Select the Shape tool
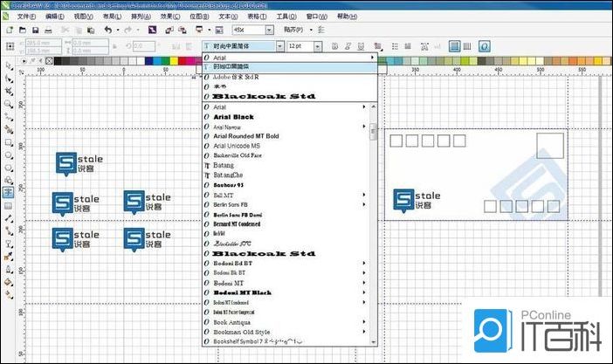Screen dimensions: 613x364 tap(9, 79)
